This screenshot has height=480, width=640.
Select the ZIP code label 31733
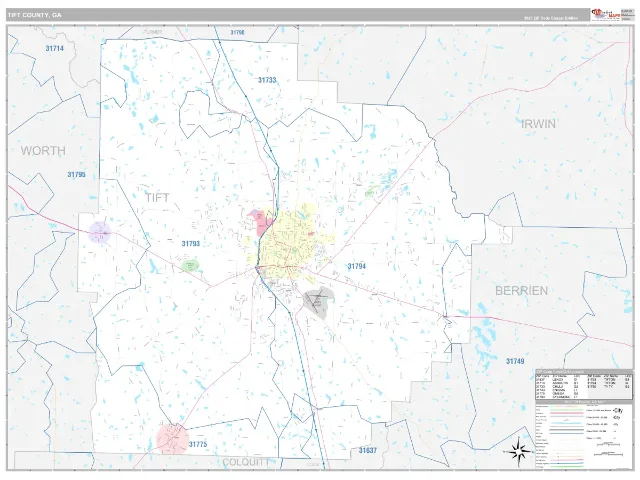click(267, 80)
